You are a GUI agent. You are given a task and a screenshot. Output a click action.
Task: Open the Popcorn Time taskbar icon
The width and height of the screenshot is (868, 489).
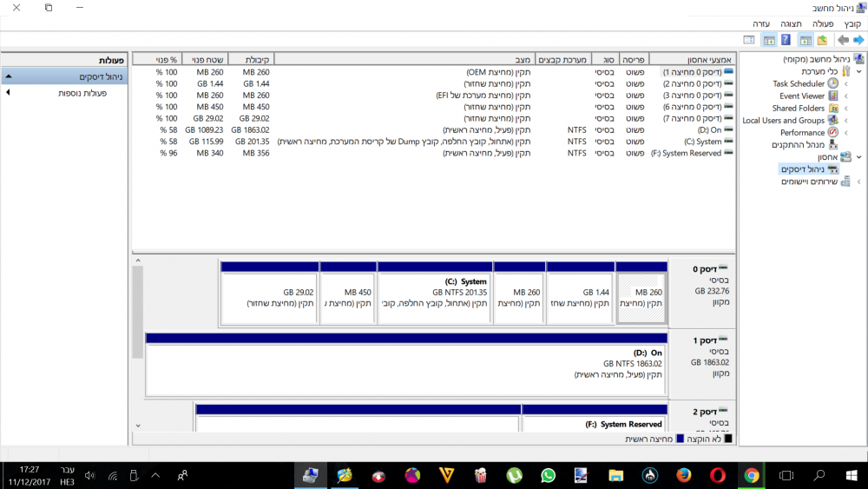[x=481, y=476]
